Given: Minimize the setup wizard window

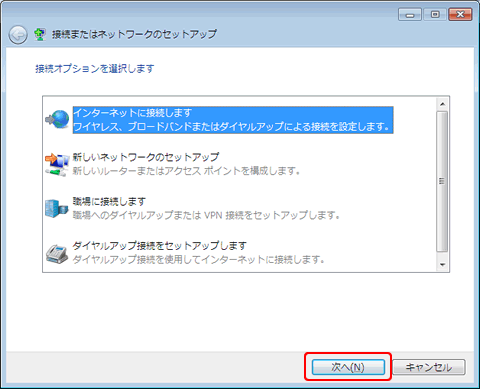Looking at the screenshot, I should pyautogui.click(x=410, y=15).
